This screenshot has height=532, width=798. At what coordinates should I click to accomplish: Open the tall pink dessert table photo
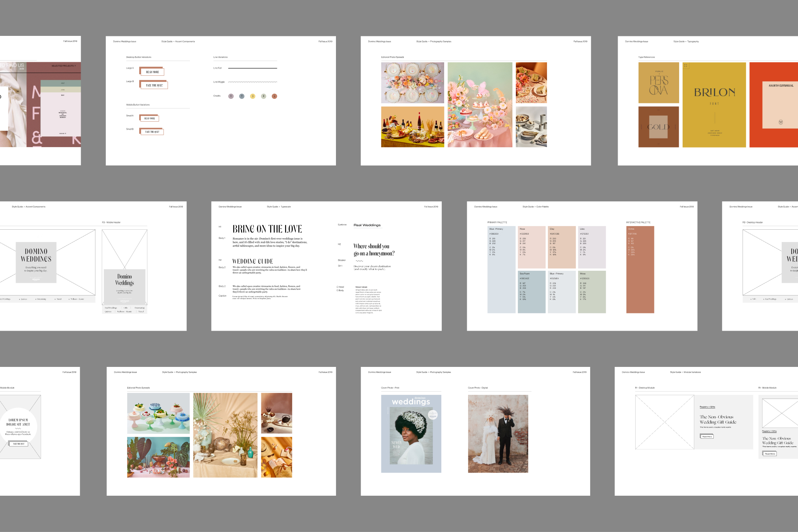point(480,105)
